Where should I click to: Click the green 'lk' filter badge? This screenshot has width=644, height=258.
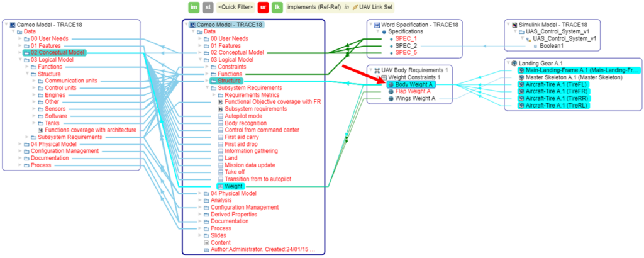click(x=277, y=7)
